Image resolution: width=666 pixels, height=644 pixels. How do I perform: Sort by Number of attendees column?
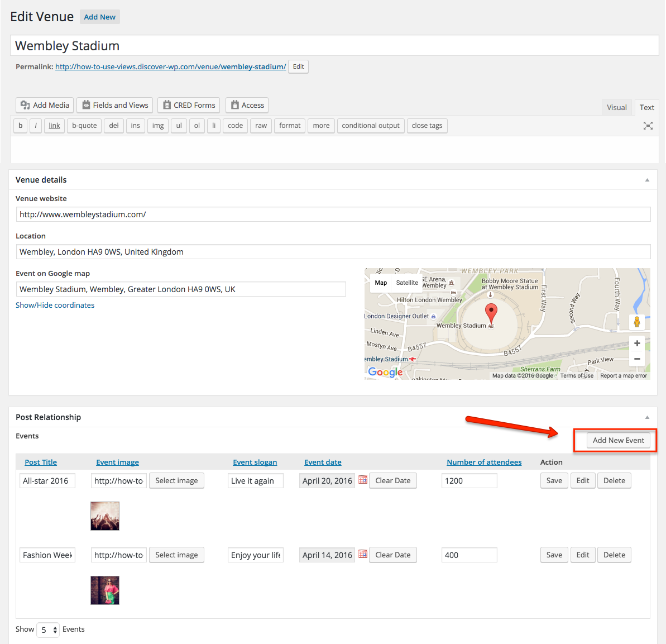tap(484, 462)
